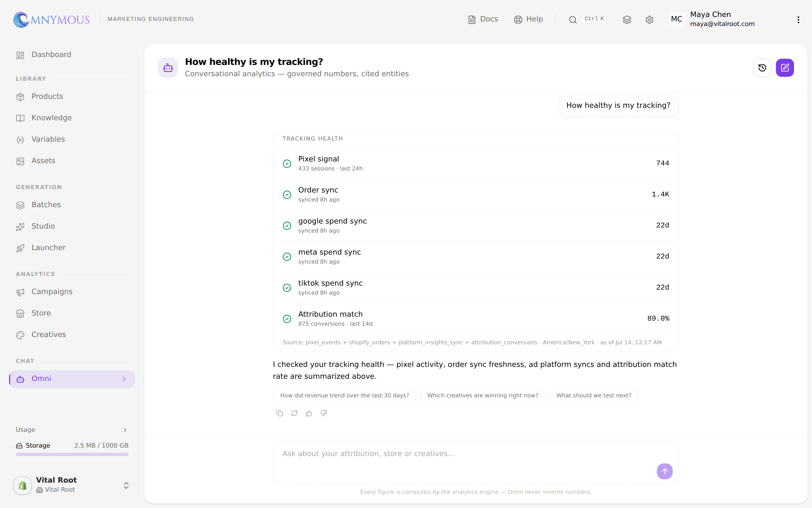Send message with the purple arrow button
Viewport: 812px width, 508px height.
coord(665,471)
